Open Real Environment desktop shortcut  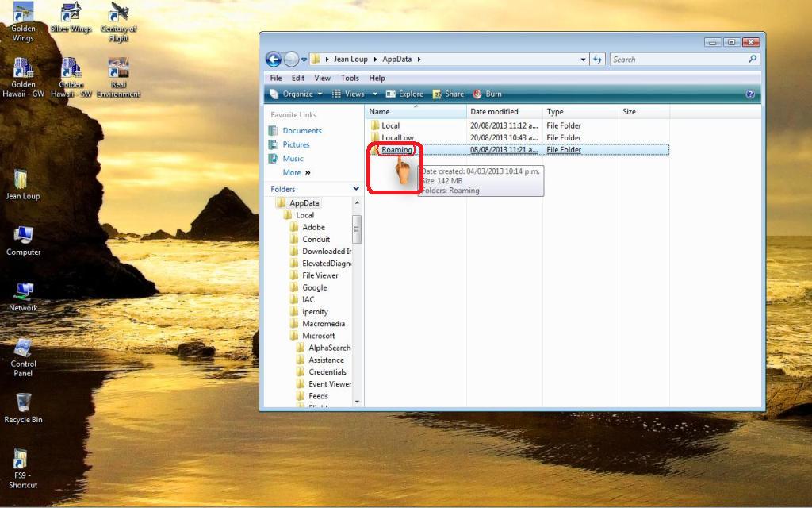click(119, 78)
